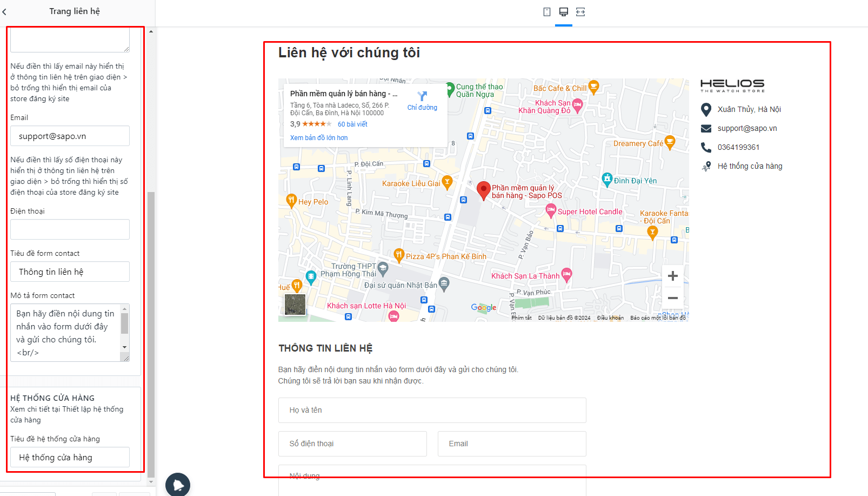Click the envelope icon beside support@sapo.vn
This screenshot has width=868, height=496.
click(706, 129)
